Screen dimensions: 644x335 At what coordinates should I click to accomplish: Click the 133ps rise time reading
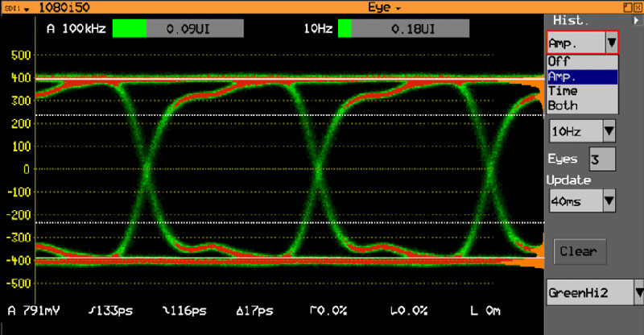pos(110,311)
